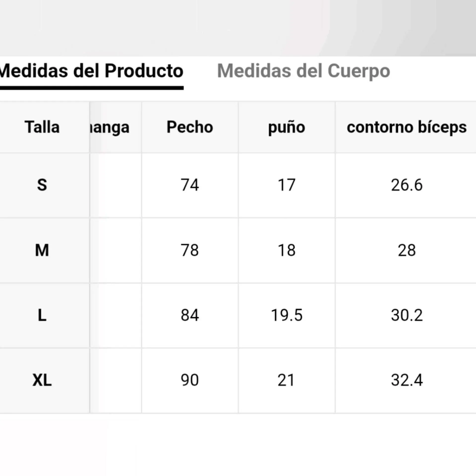Select the XL size row label

[42, 380]
